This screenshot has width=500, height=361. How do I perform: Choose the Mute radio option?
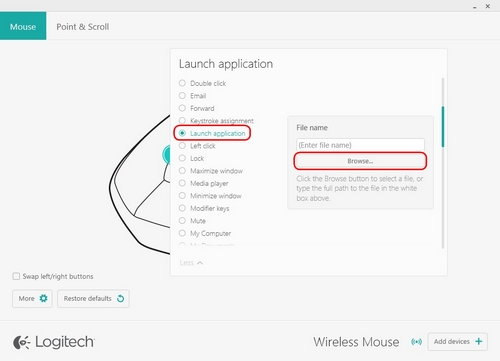[182, 221]
